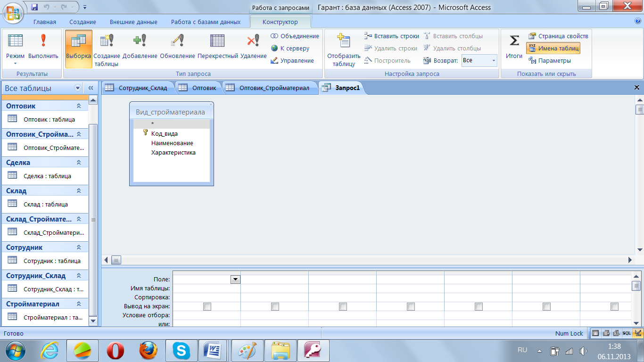The height and width of the screenshot is (362, 644).
Task: Collapse the Стройматериал group
Action: coord(79,304)
